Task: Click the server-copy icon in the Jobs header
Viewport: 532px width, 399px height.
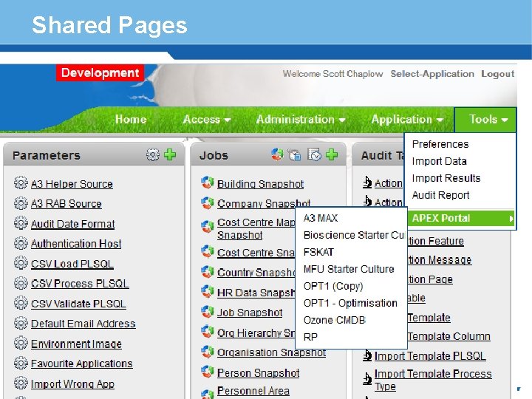Action: 295,154
